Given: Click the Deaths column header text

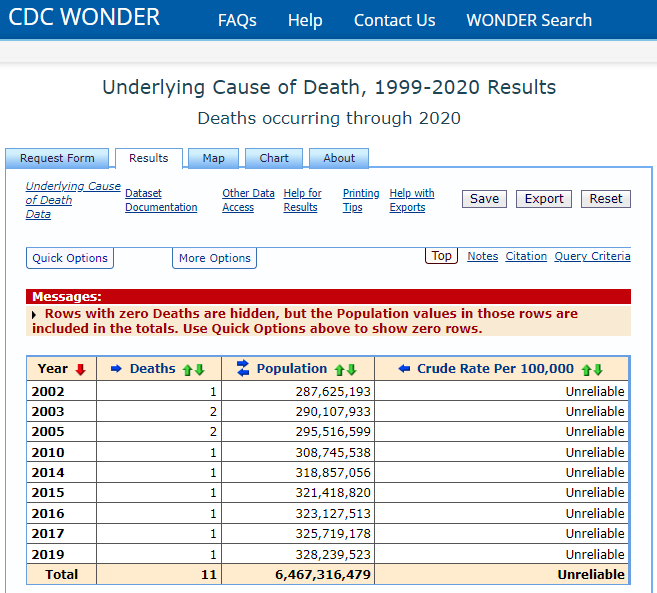Looking at the screenshot, I should [153, 368].
